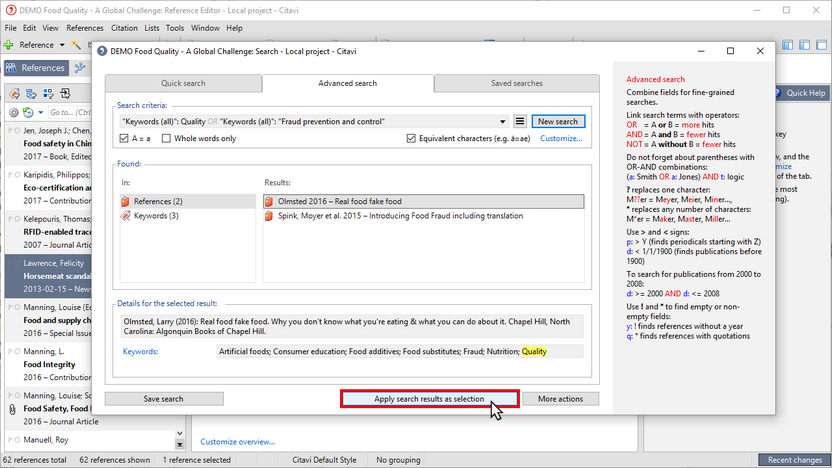Open the Knowledge organizer network icon
Viewport: 832px width, 468px height.
[x=80, y=68]
